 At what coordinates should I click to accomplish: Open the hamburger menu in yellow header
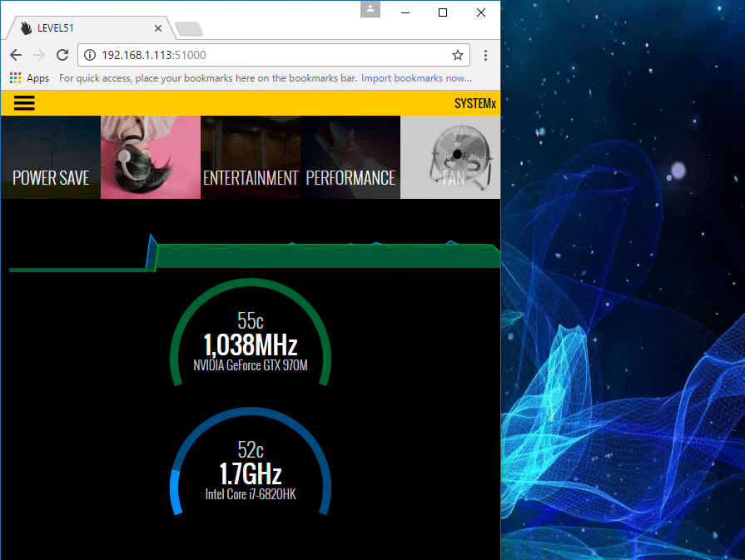pyautogui.click(x=24, y=103)
